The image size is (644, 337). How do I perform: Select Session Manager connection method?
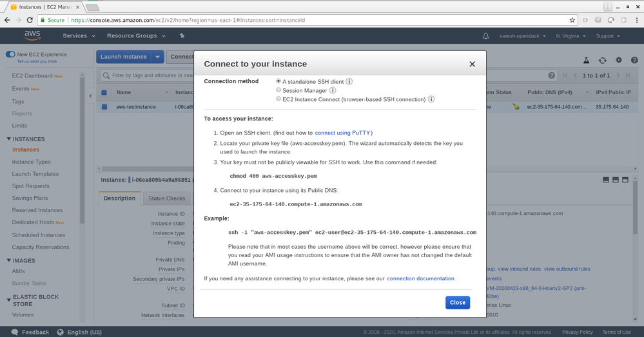pos(278,91)
